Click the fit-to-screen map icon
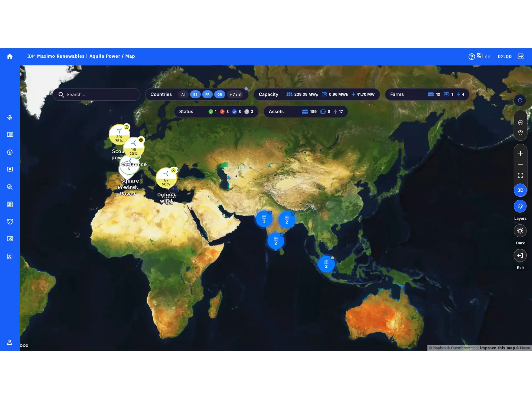Image resolution: width=532 pixels, height=399 pixels. point(520,175)
